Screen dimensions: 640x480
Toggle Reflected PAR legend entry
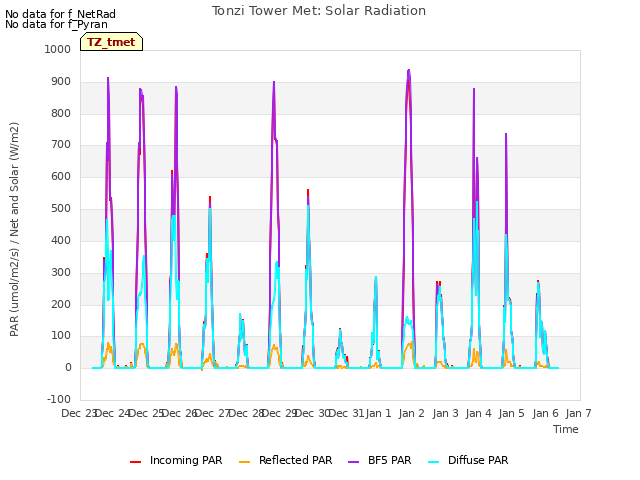[x=285, y=461]
